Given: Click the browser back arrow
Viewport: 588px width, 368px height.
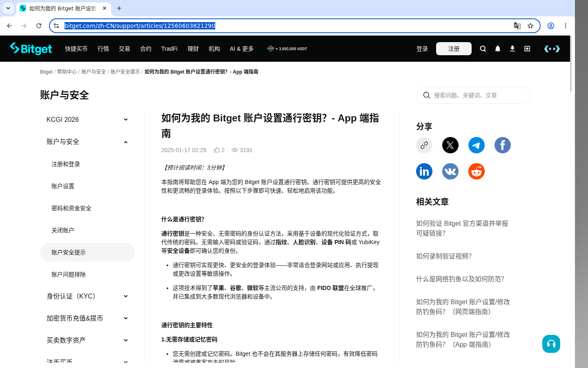Looking at the screenshot, I should (9, 26).
